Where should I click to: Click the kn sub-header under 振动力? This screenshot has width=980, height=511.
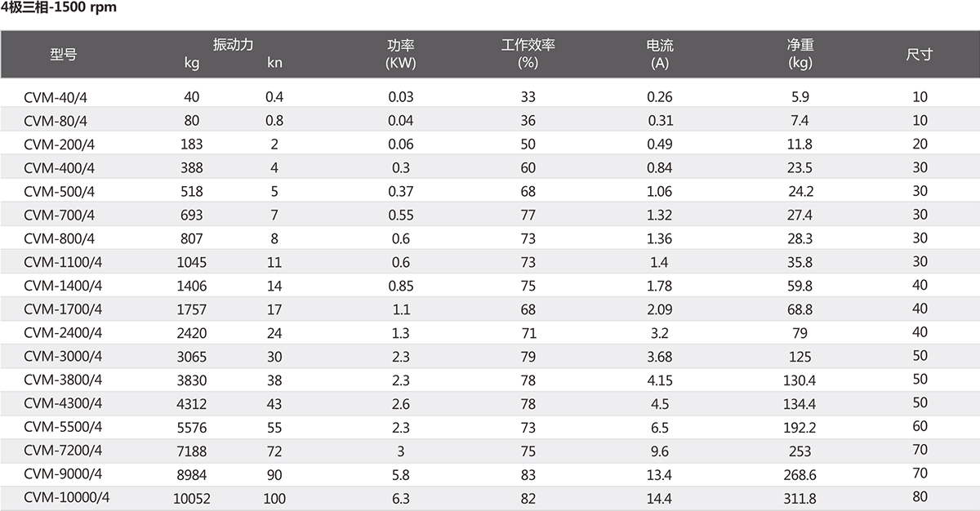coord(275,63)
